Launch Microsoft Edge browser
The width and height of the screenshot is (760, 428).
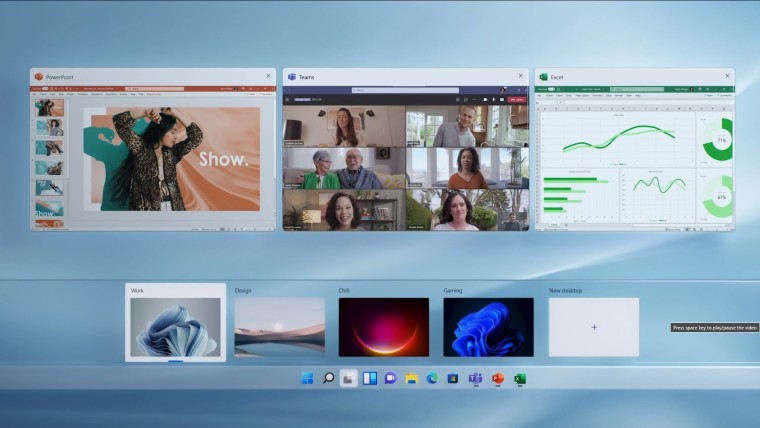pos(433,379)
